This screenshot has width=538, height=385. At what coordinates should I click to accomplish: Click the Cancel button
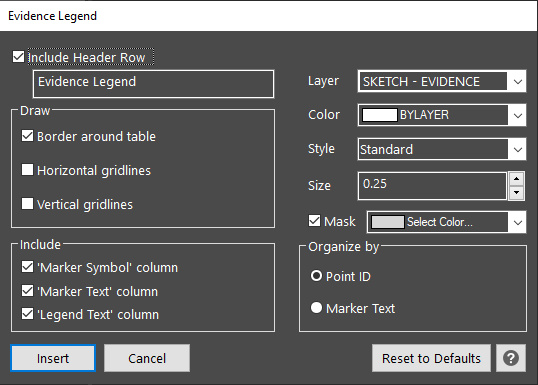pos(147,358)
